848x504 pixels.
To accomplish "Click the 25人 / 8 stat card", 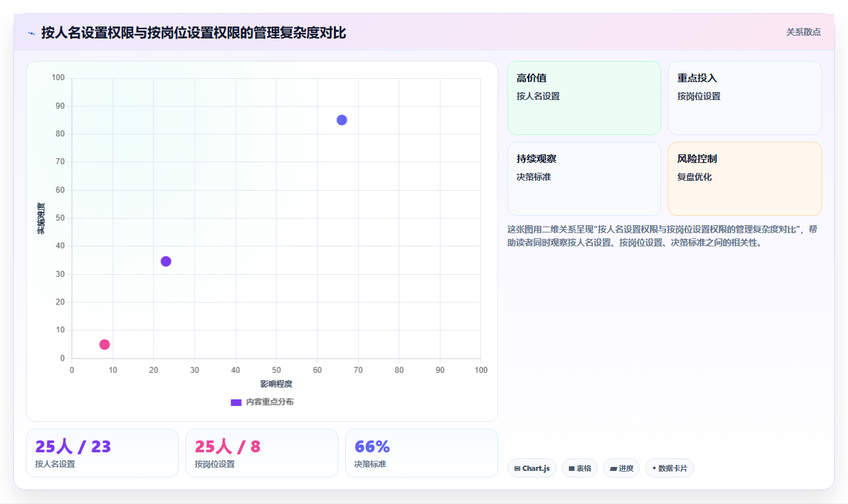I will [262, 453].
